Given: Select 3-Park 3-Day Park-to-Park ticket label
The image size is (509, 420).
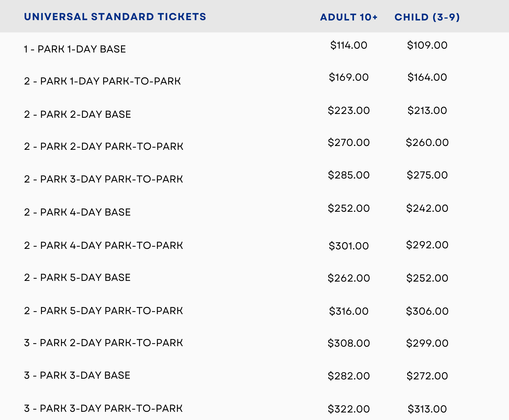Looking at the screenshot, I should (x=103, y=409).
